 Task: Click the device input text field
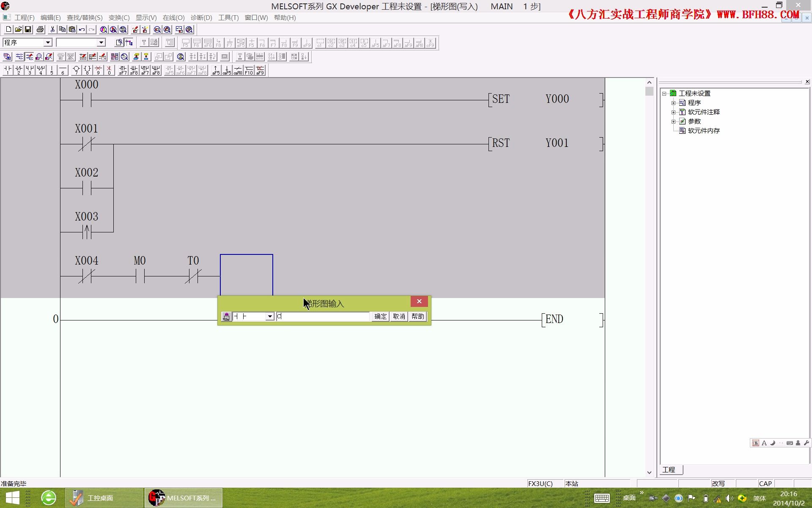pos(324,317)
